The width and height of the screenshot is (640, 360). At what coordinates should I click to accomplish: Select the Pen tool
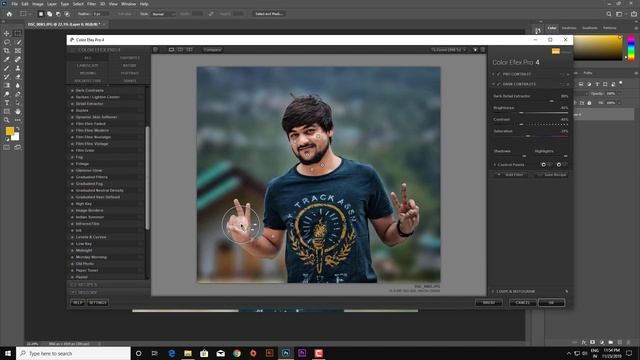coord(18,94)
